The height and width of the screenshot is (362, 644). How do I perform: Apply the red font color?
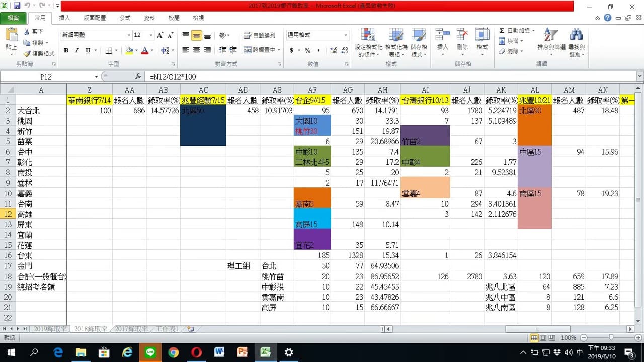(x=145, y=50)
